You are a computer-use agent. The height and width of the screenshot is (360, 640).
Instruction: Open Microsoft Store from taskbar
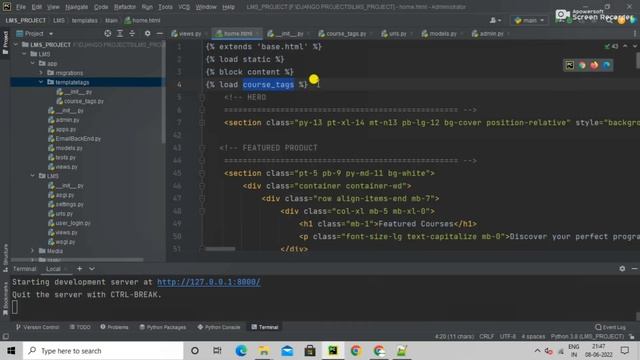pos(310,351)
